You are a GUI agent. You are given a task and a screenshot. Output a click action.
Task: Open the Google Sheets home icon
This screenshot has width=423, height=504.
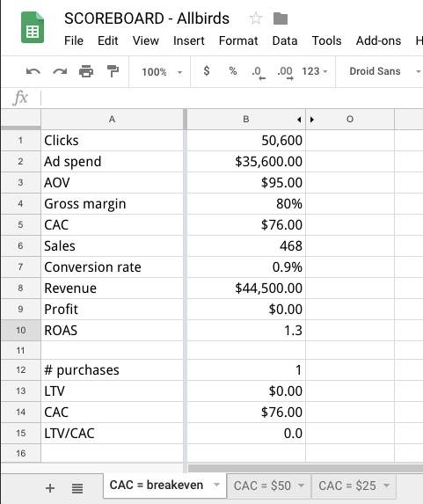pos(33,27)
